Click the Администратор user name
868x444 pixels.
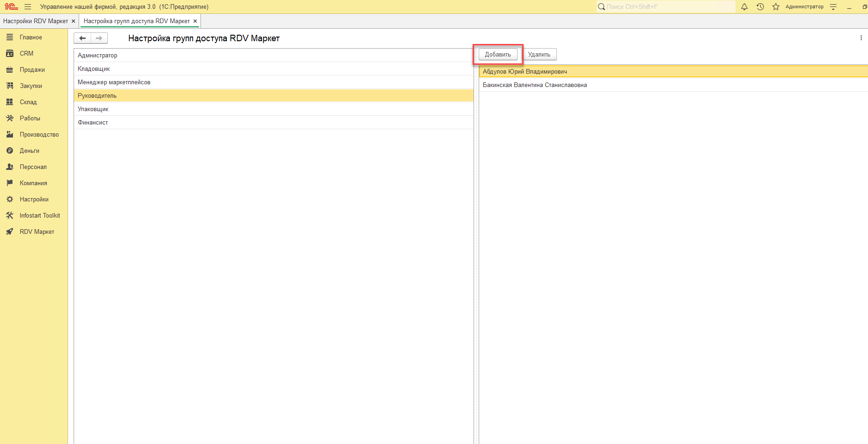805,6
